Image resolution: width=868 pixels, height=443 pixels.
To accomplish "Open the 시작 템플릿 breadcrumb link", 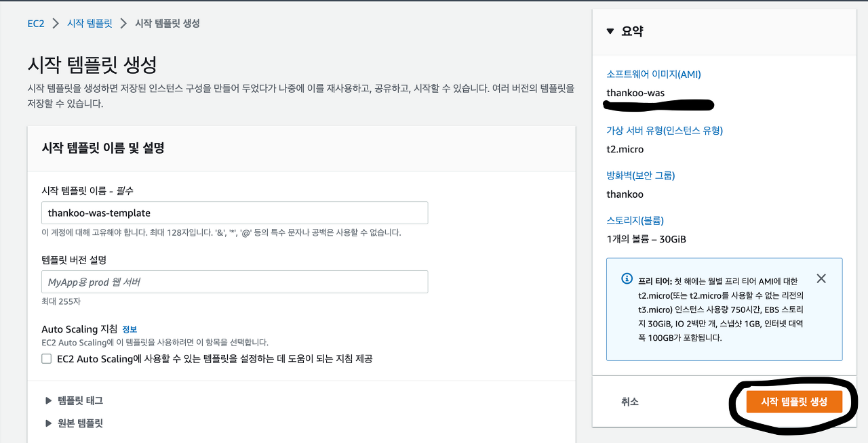I will [x=90, y=23].
